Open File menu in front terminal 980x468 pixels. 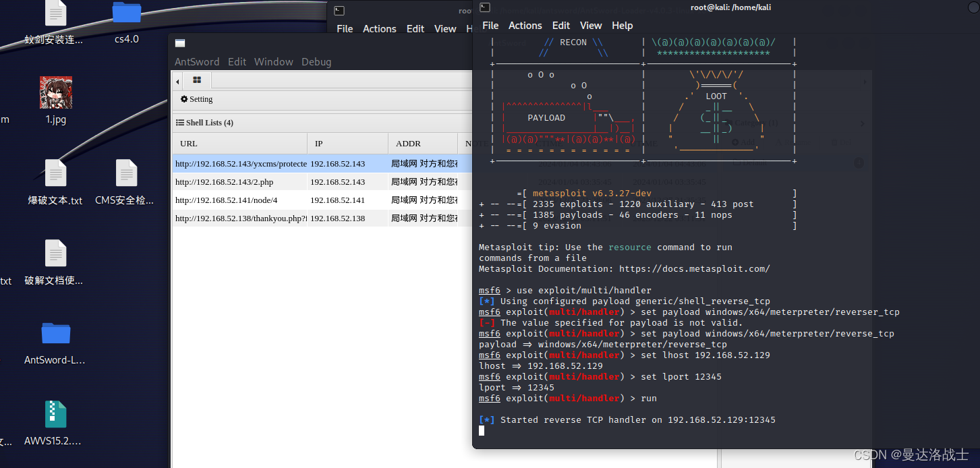coord(490,25)
